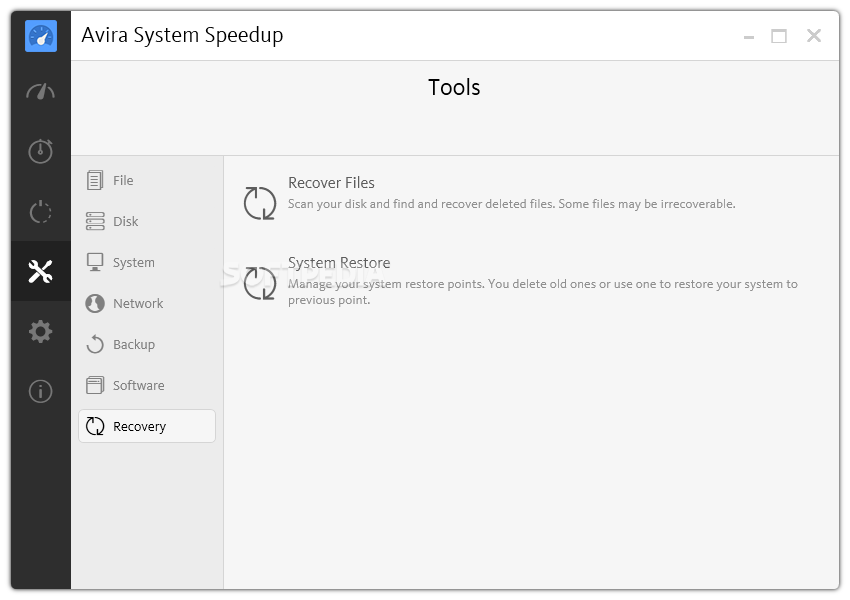Switch to the File tools tab
The image size is (850, 600).
(147, 180)
